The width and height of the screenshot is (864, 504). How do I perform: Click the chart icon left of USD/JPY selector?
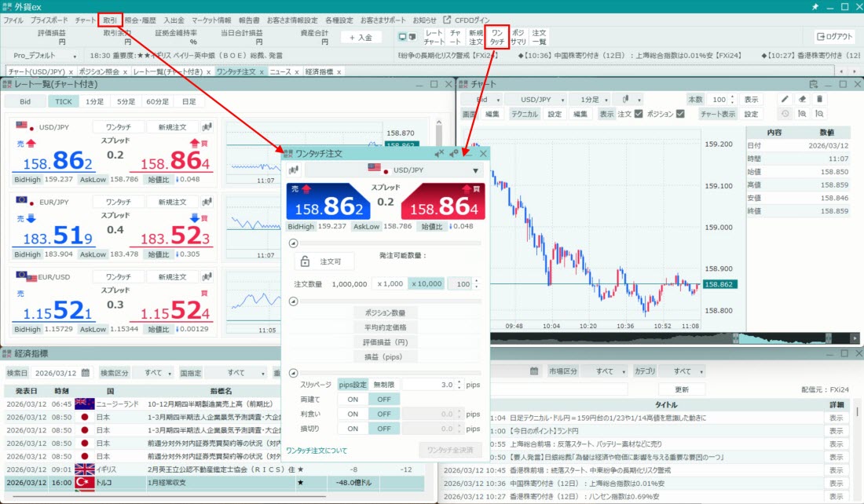pyautogui.click(x=294, y=170)
